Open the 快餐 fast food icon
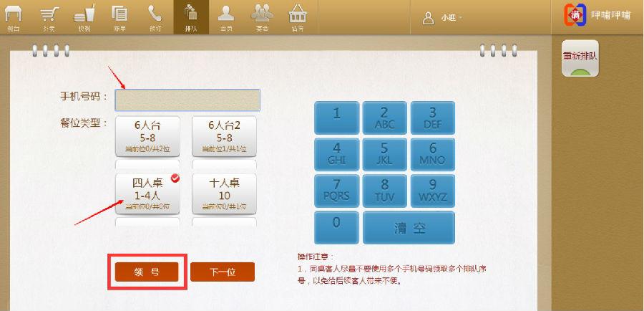644x311 pixels. pyautogui.click(x=84, y=18)
